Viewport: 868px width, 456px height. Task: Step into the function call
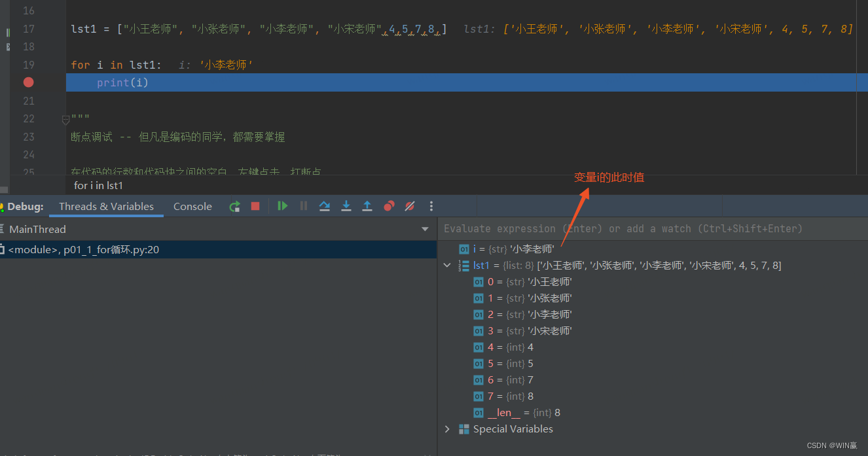(x=346, y=206)
